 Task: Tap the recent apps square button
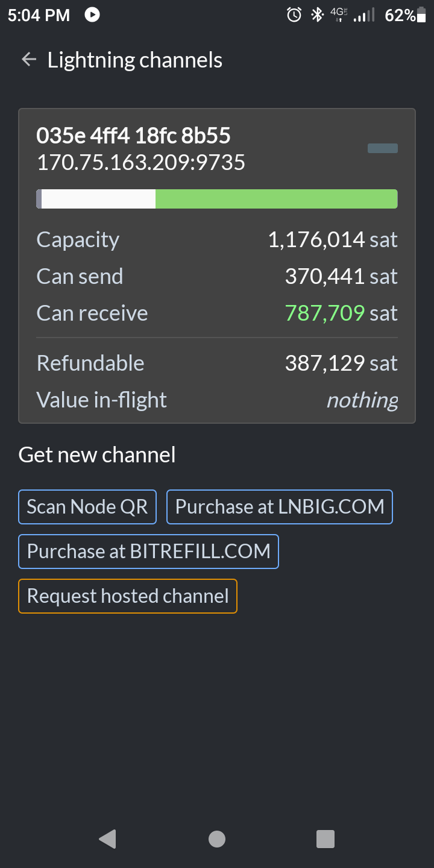[x=325, y=839]
